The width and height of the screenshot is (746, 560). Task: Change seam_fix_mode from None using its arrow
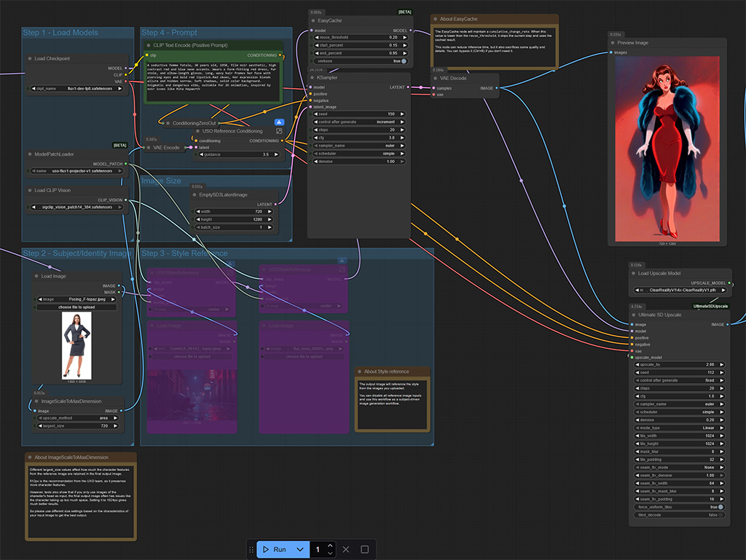tap(721, 467)
